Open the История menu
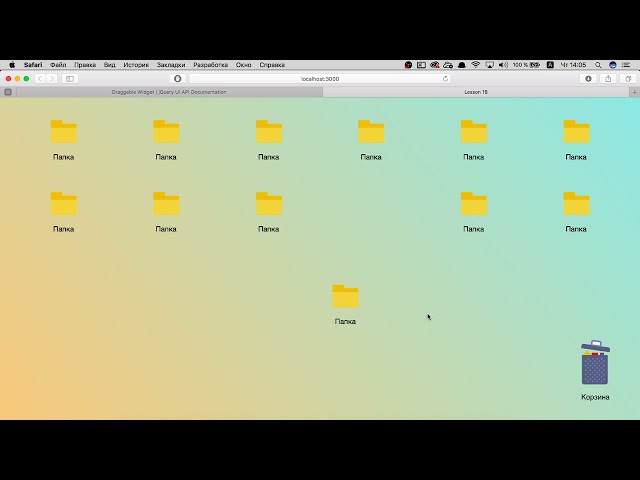The image size is (640, 480). (136, 65)
